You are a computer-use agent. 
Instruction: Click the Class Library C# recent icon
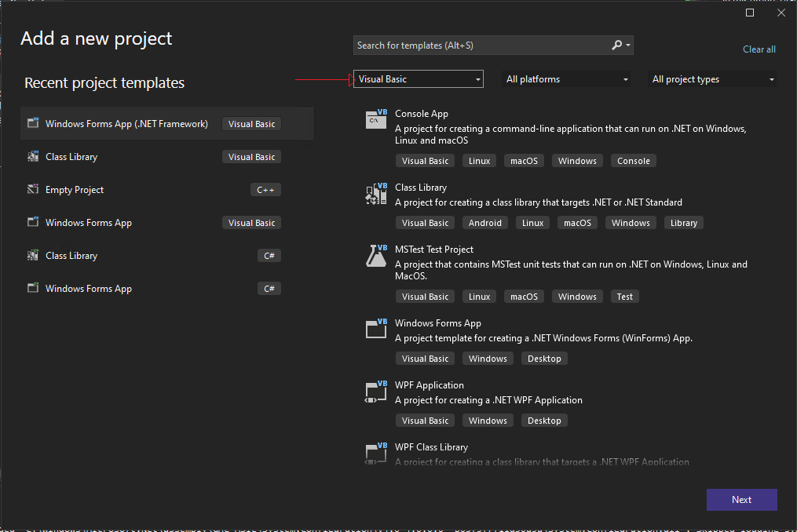tap(32, 255)
